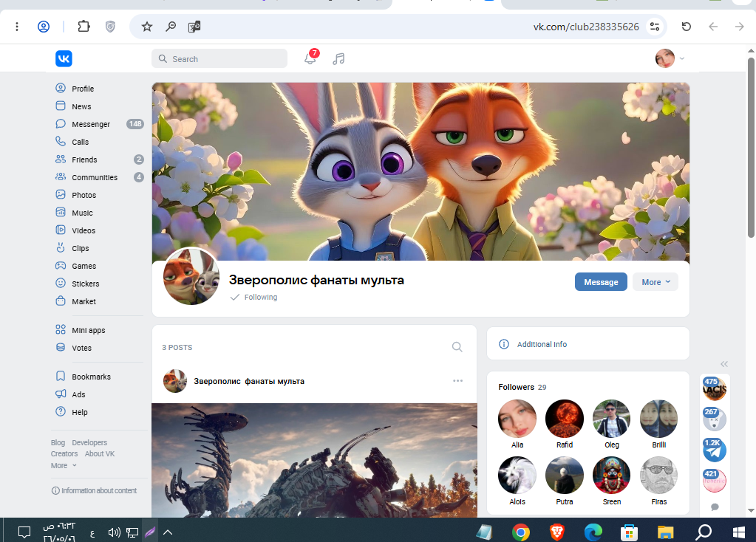Open the user avatar account dropdown

tap(670, 58)
